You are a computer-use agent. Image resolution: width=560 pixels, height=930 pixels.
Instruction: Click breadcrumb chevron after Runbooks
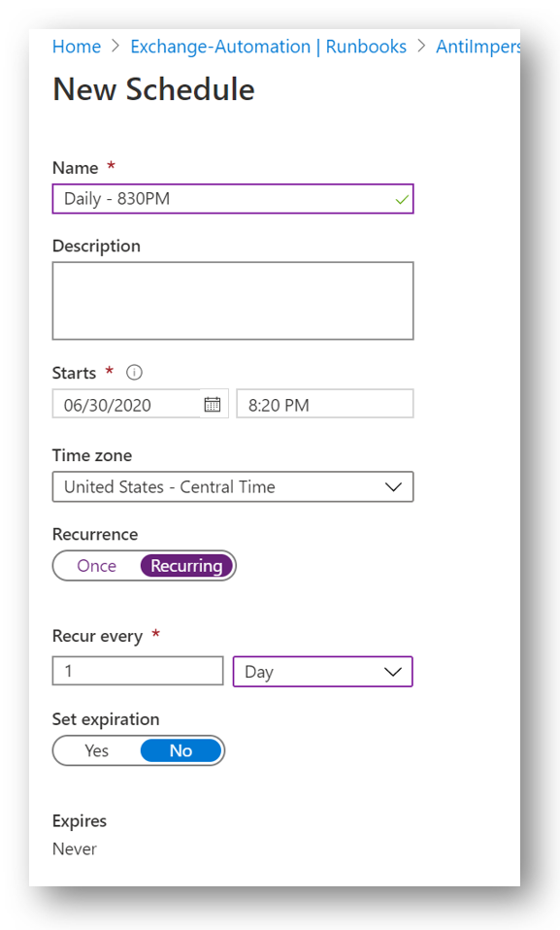[x=421, y=46]
